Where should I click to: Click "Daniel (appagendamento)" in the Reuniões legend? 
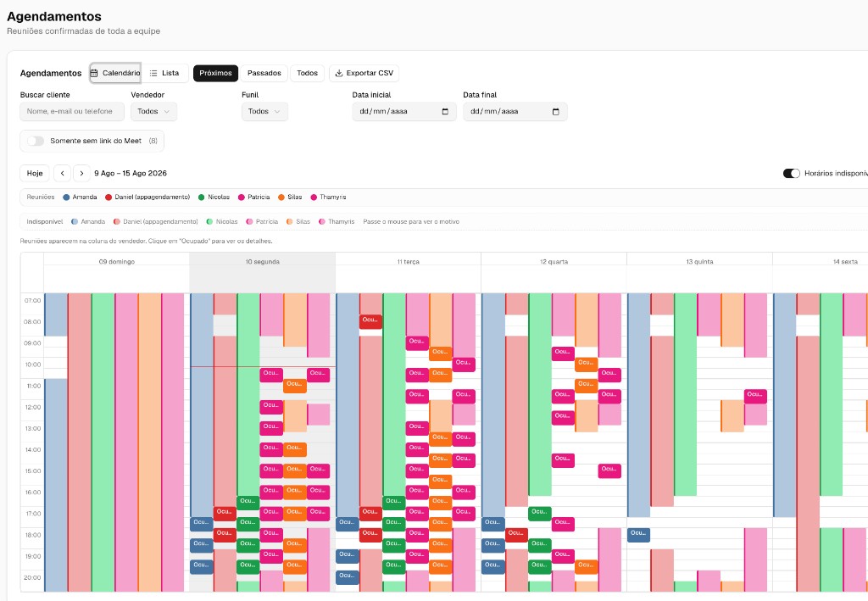pos(153,197)
